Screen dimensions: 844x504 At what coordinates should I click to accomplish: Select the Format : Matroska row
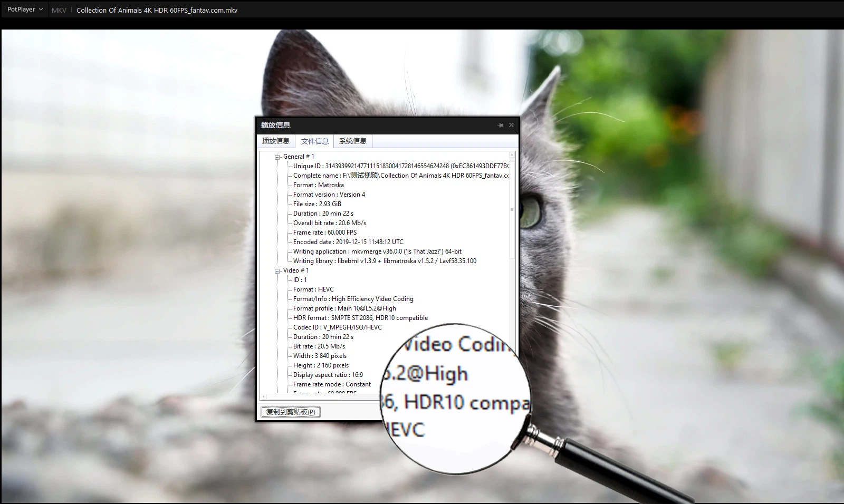point(318,185)
